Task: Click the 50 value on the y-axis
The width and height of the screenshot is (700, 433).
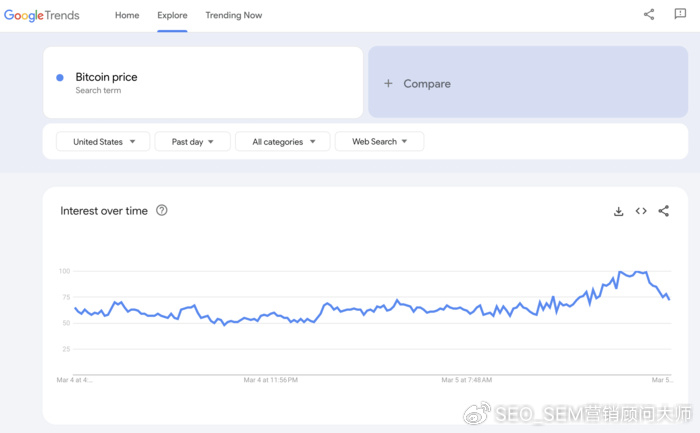Action: coord(66,323)
